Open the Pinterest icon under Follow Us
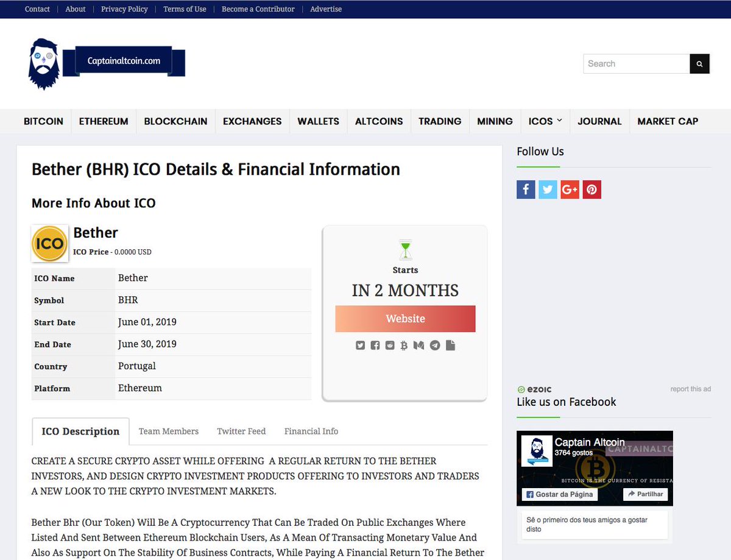 pyautogui.click(x=592, y=190)
